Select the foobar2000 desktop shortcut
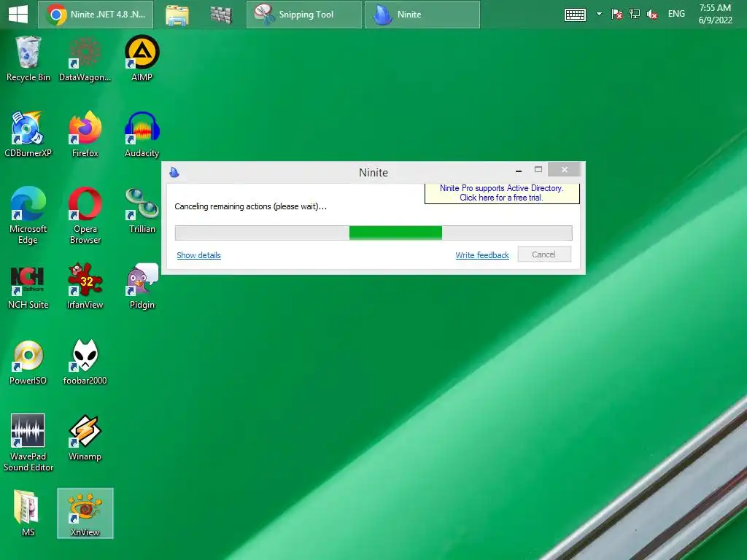 (x=85, y=362)
